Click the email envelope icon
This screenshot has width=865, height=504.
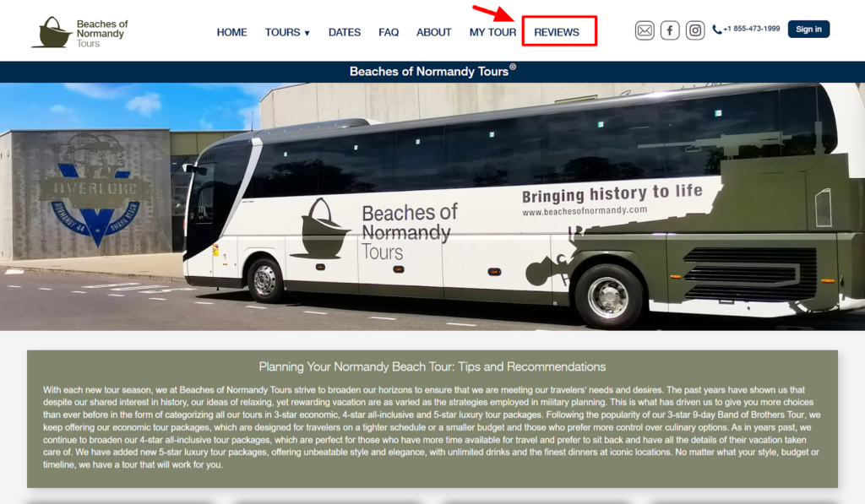point(645,30)
